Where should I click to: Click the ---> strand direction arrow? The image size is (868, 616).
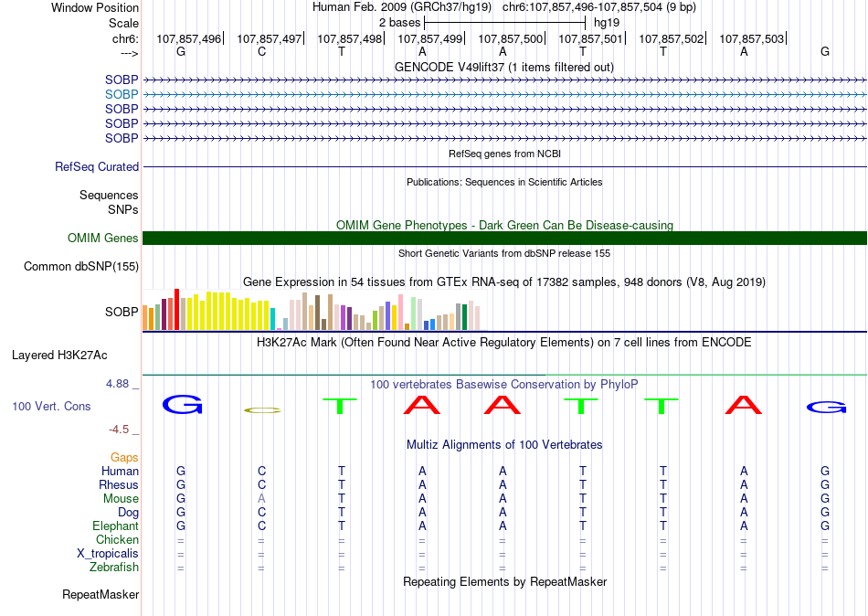tap(129, 54)
